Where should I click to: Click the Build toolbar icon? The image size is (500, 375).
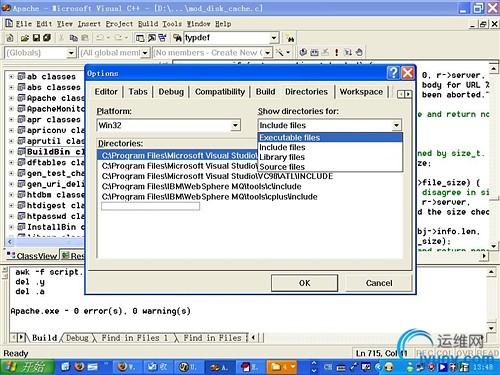(x=314, y=52)
